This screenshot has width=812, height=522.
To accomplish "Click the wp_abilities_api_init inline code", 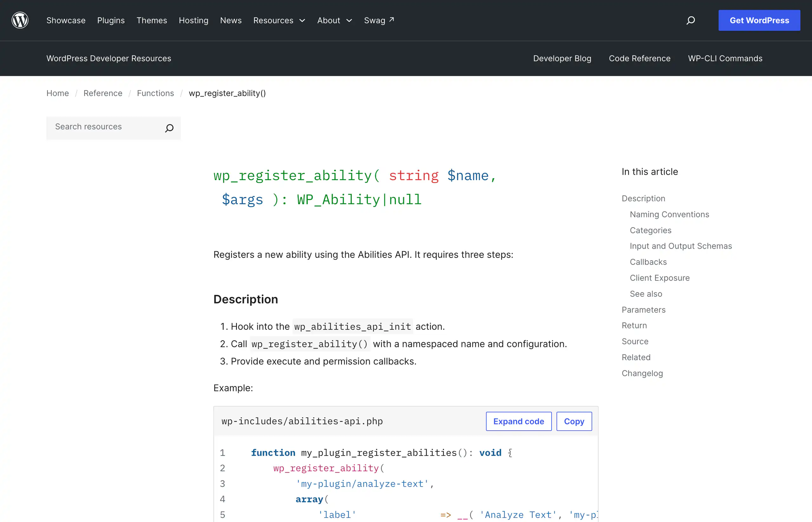I will pos(353,326).
